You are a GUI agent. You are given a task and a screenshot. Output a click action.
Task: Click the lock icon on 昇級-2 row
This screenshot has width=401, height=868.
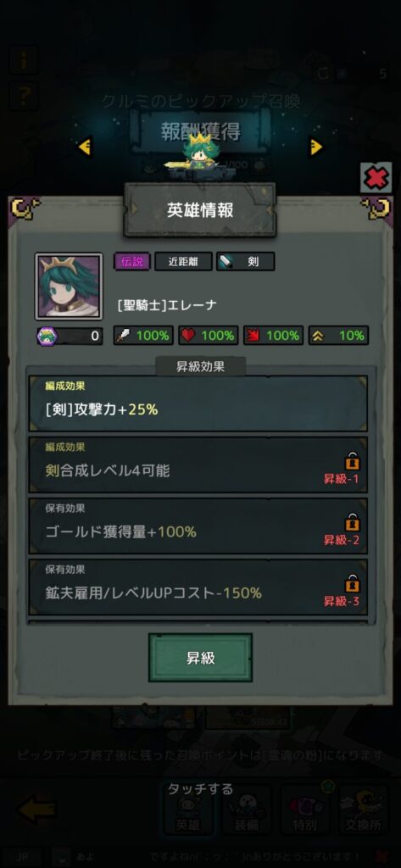[x=353, y=521]
